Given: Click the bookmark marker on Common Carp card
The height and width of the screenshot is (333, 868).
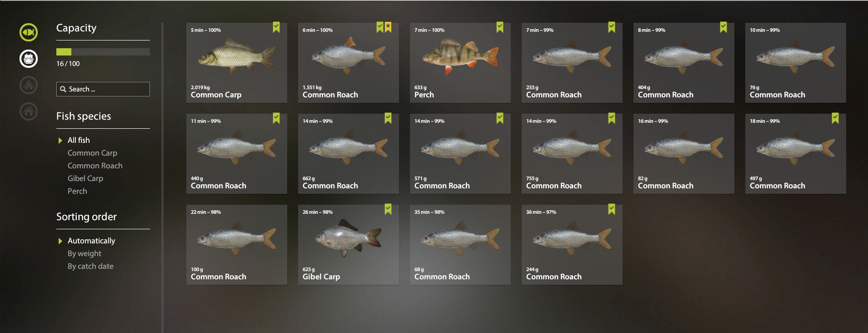Looking at the screenshot, I should click(276, 27).
